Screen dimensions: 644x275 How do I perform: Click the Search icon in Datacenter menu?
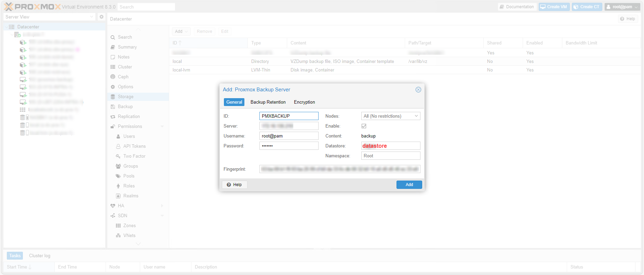click(x=113, y=37)
